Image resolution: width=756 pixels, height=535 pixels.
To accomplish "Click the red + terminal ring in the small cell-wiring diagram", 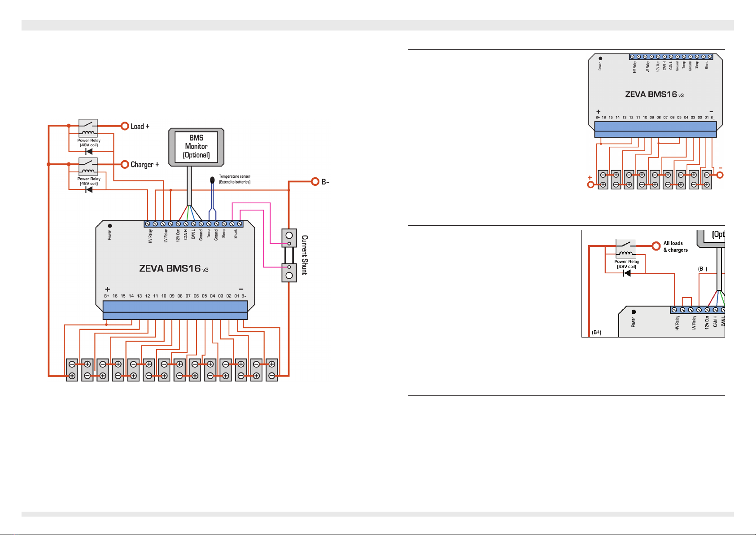I will pos(591,184).
